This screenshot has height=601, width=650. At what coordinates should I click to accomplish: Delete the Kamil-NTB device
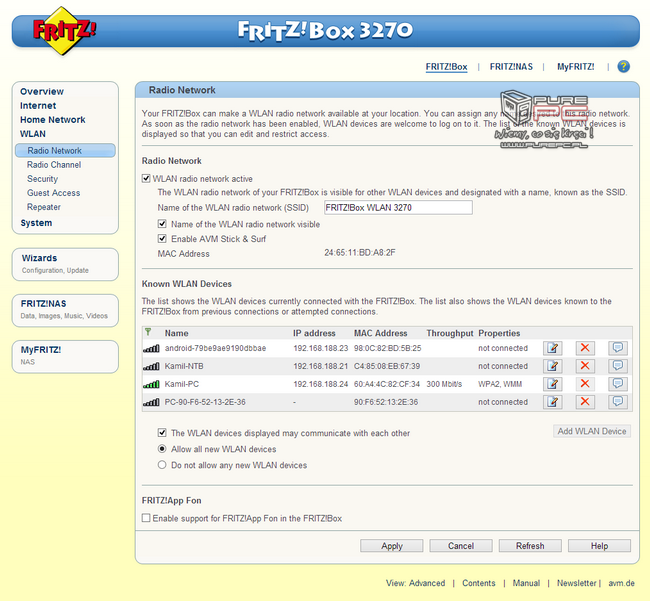point(585,366)
